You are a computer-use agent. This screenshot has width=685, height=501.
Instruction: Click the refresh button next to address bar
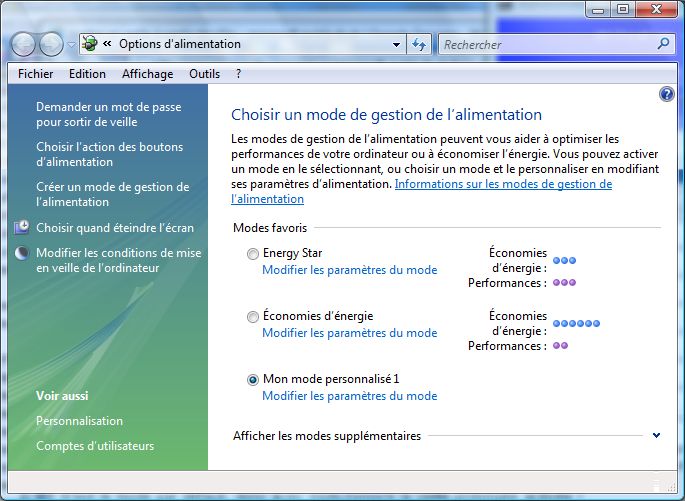(419, 45)
